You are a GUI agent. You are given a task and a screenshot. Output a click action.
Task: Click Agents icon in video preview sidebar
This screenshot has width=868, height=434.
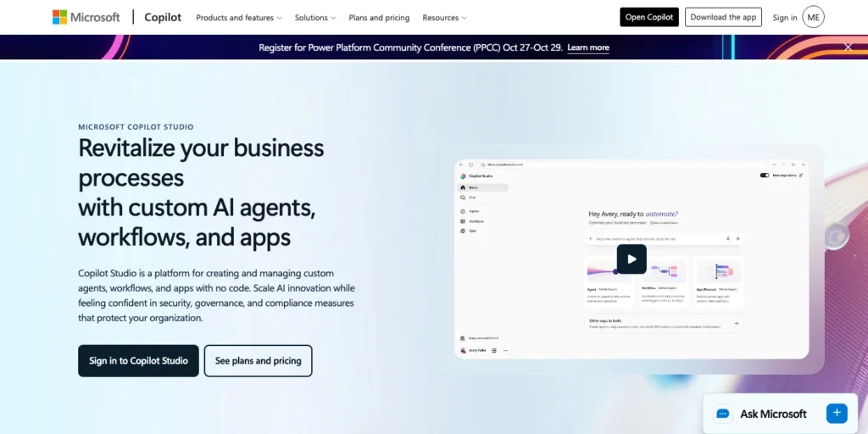click(x=463, y=211)
